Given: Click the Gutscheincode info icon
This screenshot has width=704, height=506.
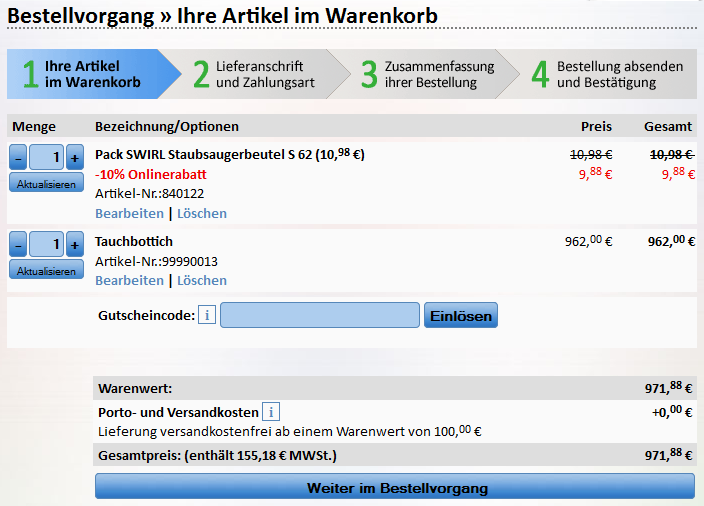Looking at the screenshot, I should pyautogui.click(x=207, y=315).
